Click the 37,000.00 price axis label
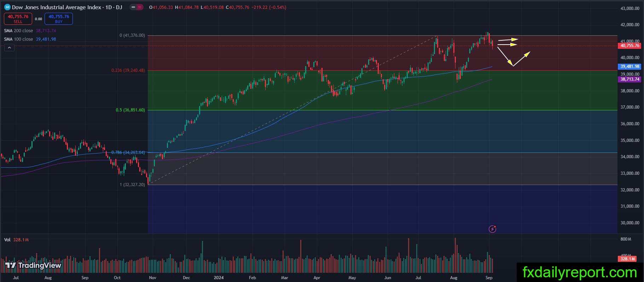The image size is (644, 282). pos(630,107)
